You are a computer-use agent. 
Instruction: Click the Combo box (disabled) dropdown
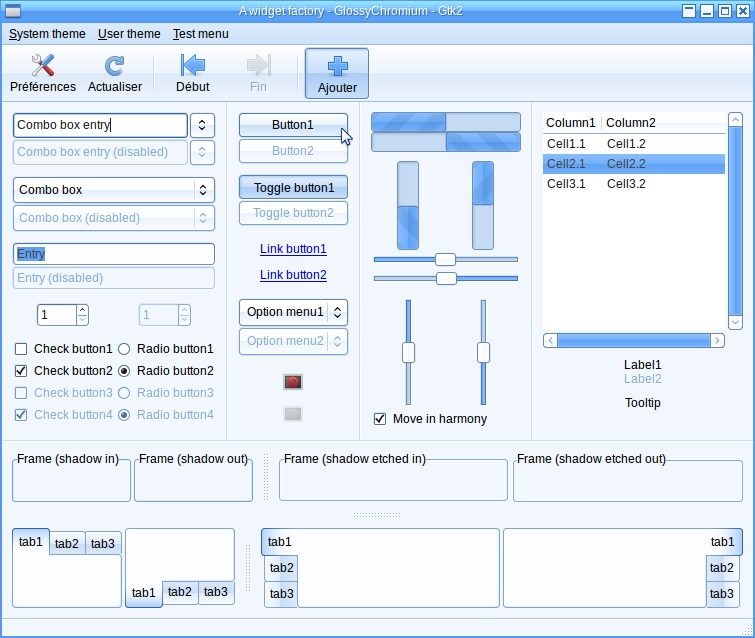[x=114, y=218]
